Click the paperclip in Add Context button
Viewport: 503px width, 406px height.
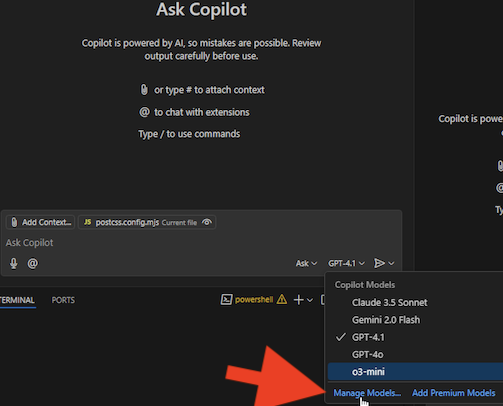[x=14, y=222]
